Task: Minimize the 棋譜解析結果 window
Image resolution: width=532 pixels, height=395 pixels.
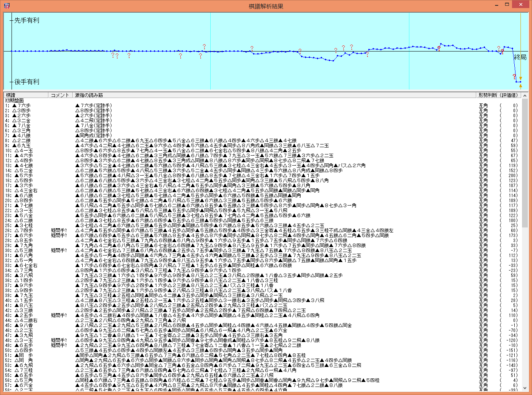Action: [497, 5]
